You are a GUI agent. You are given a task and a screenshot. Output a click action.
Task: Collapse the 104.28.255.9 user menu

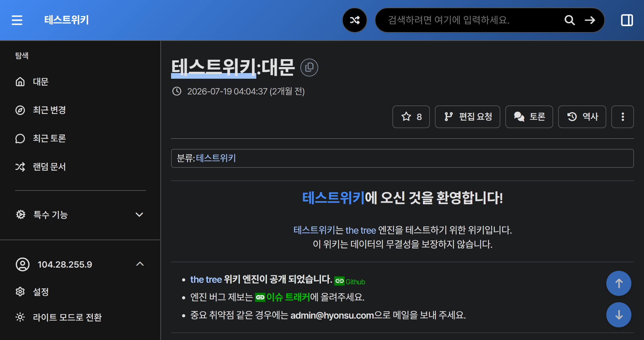(80, 264)
